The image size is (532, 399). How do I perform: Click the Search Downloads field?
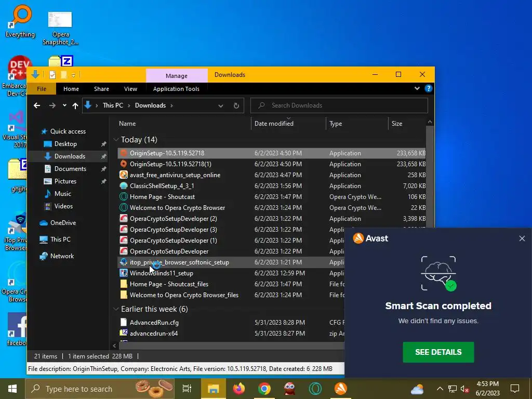(339, 105)
